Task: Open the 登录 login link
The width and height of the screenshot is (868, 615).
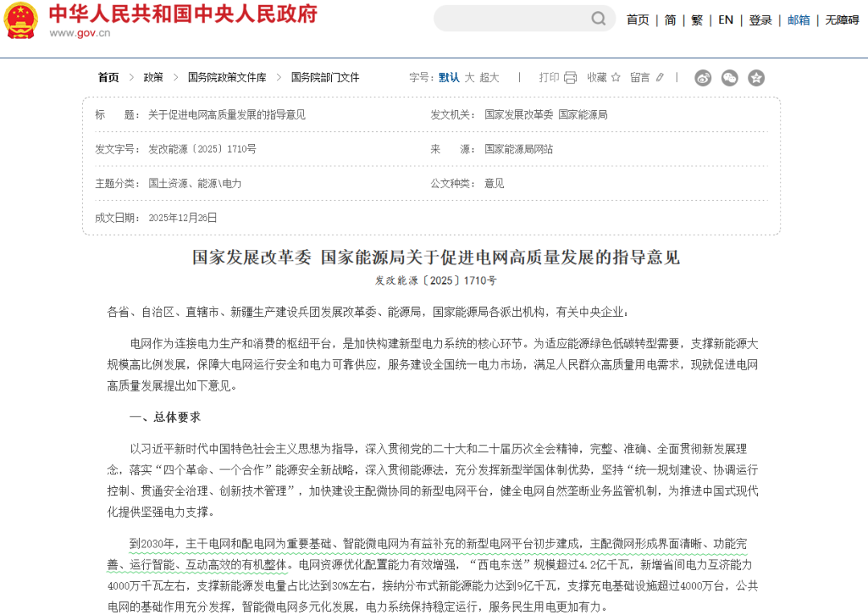Action: click(x=760, y=20)
